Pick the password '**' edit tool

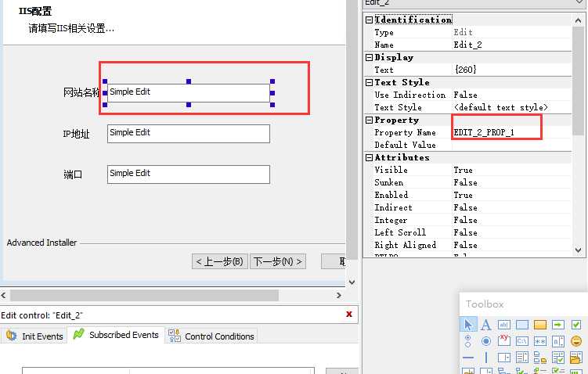[540, 341]
